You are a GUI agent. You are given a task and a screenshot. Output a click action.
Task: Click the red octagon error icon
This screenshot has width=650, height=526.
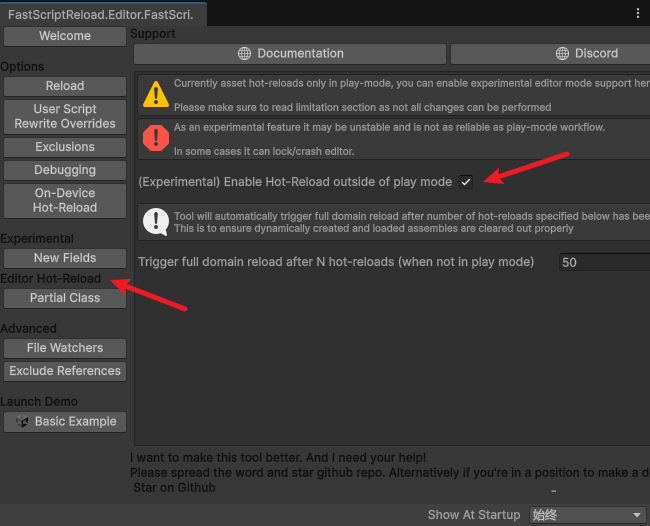pyautogui.click(x=156, y=138)
